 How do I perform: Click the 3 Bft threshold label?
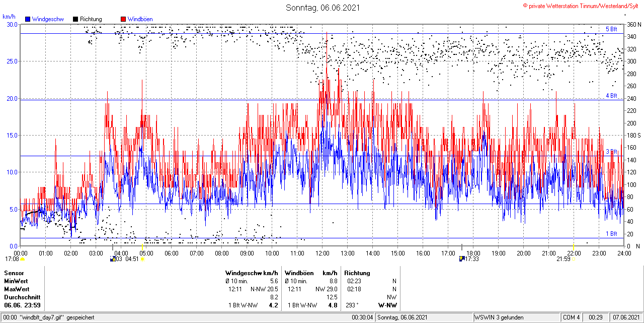coord(611,152)
